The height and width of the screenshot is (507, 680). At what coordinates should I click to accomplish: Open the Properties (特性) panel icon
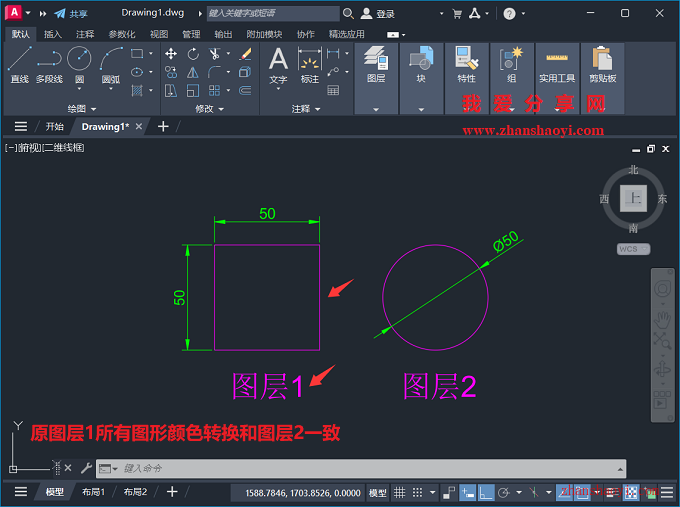coord(466,64)
